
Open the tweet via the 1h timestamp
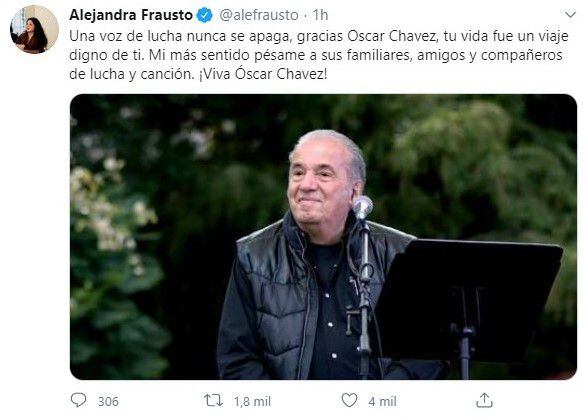(320, 15)
